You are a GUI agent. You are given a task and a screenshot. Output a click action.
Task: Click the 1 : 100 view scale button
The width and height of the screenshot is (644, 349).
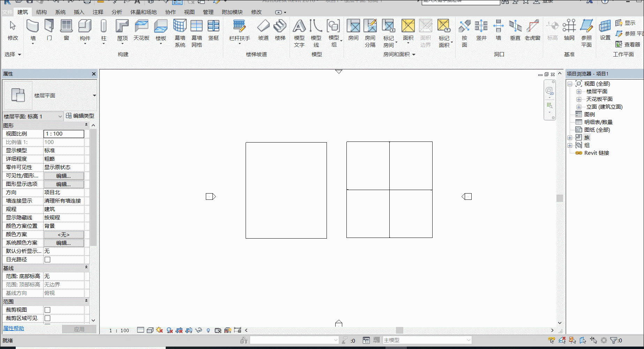[x=119, y=330]
